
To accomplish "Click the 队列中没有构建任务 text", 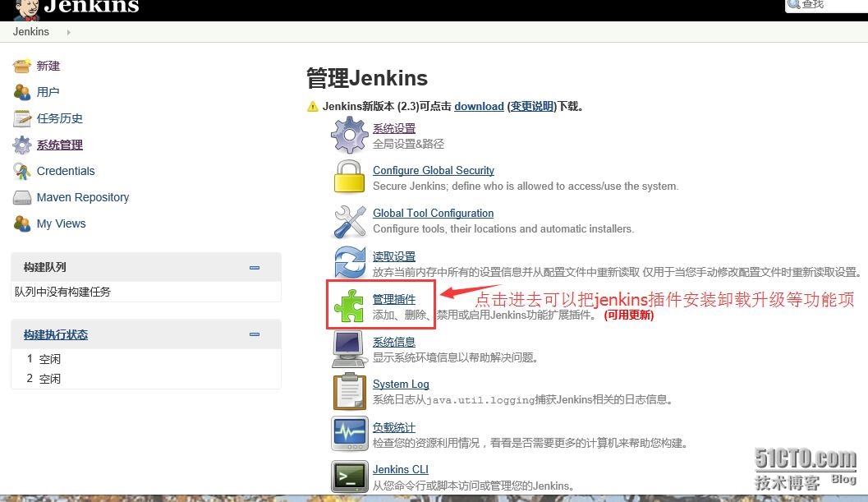I will tap(62, 292).
